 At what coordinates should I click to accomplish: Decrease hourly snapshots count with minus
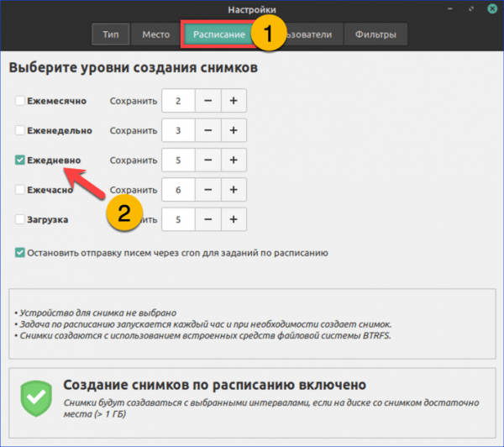tap(208, 190)
